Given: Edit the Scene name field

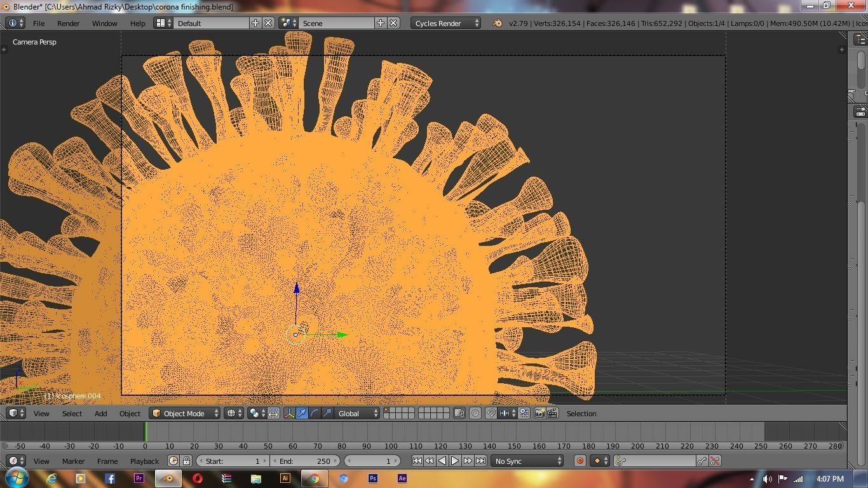Looking at the screenshot, I should [337, 23].
